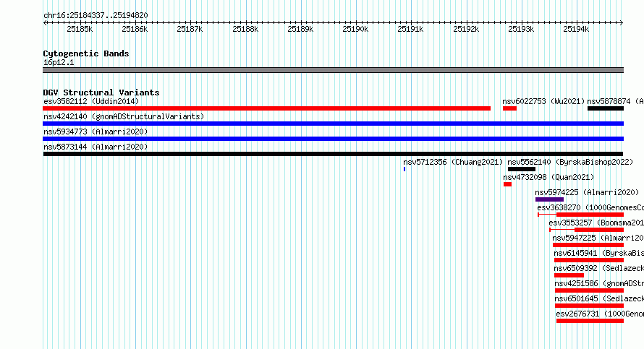Click the 16p12.1 band label

59,62
